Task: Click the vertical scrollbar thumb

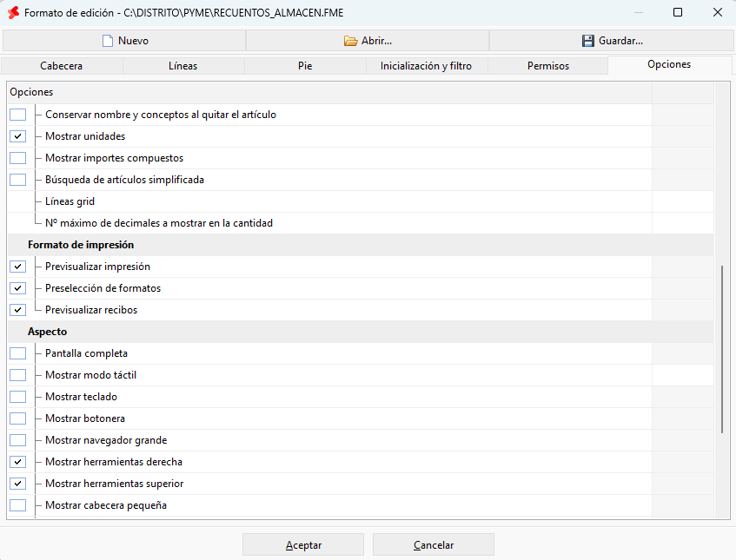Action: pos(722,349)
